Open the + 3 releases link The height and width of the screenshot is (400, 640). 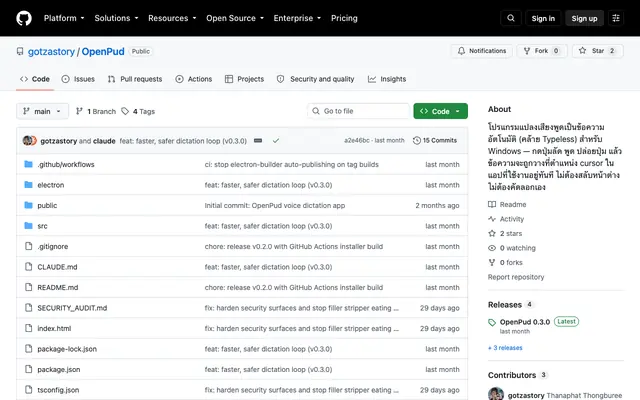505,348
